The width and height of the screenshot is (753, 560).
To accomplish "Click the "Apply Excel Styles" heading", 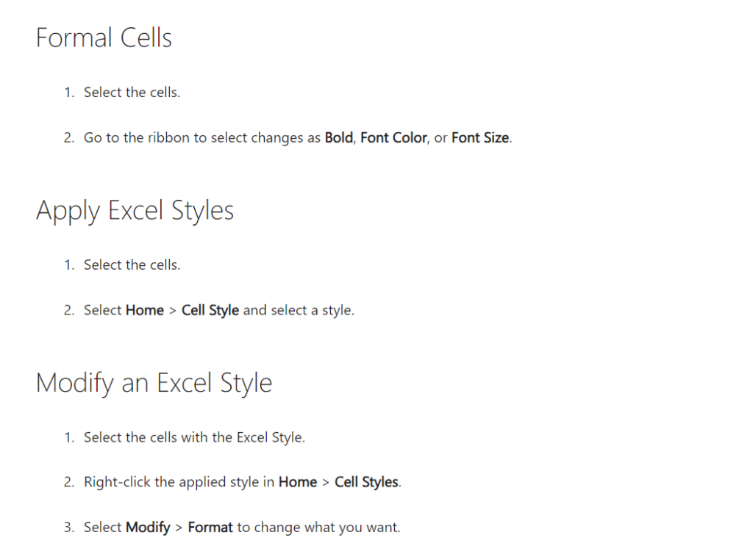I will (135, 211).
